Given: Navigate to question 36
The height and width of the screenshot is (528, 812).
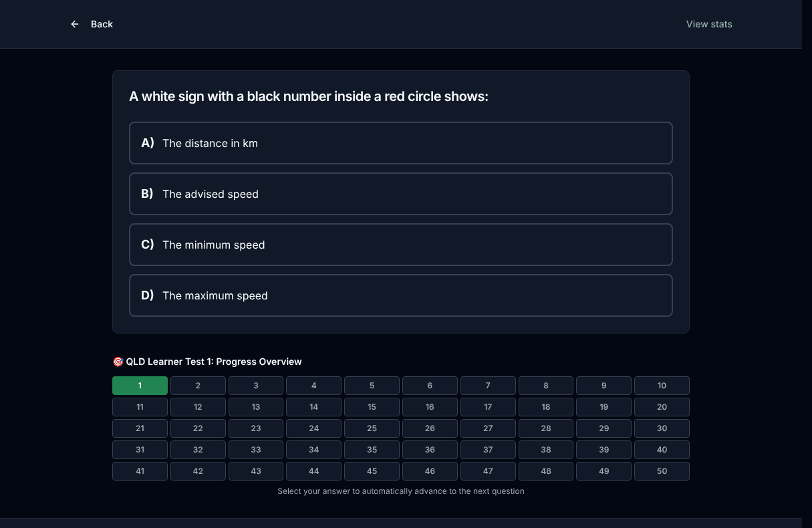Looking at the screenshot, I should pos(430,450).
